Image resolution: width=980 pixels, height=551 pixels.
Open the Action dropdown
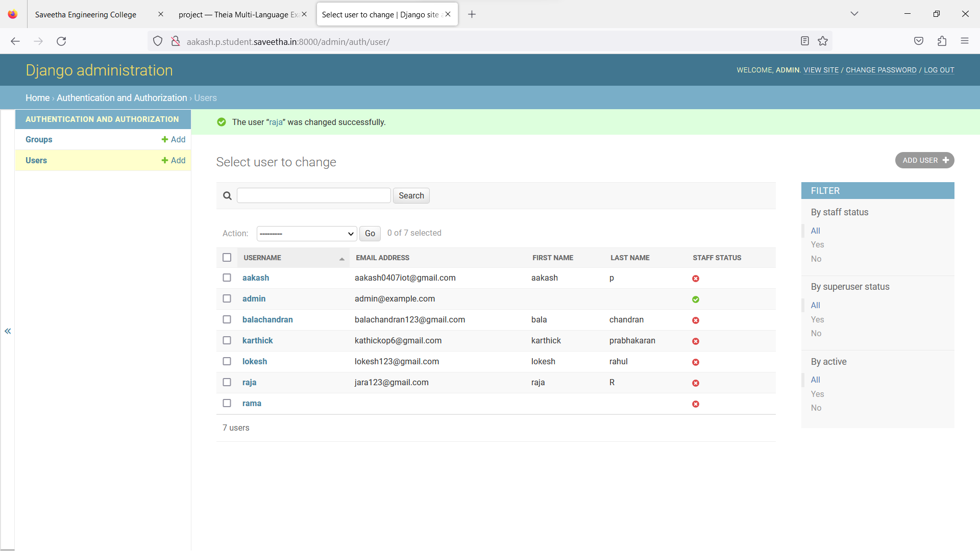(x=307, y=234)
